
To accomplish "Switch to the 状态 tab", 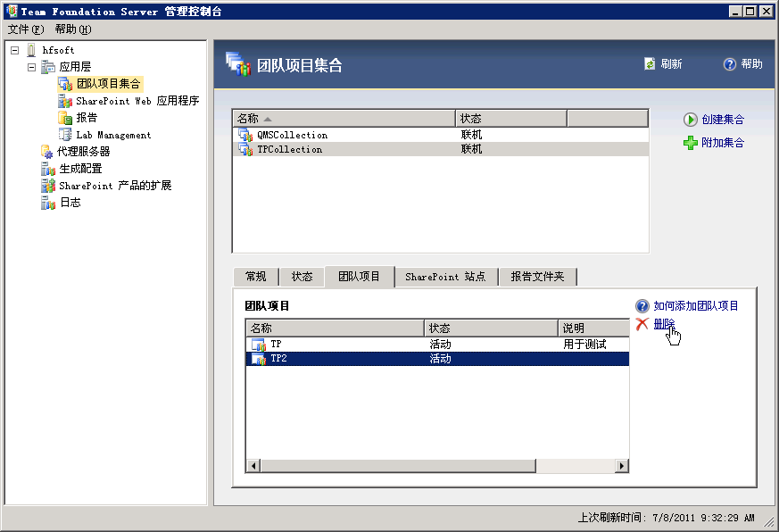I will [302, 277].
